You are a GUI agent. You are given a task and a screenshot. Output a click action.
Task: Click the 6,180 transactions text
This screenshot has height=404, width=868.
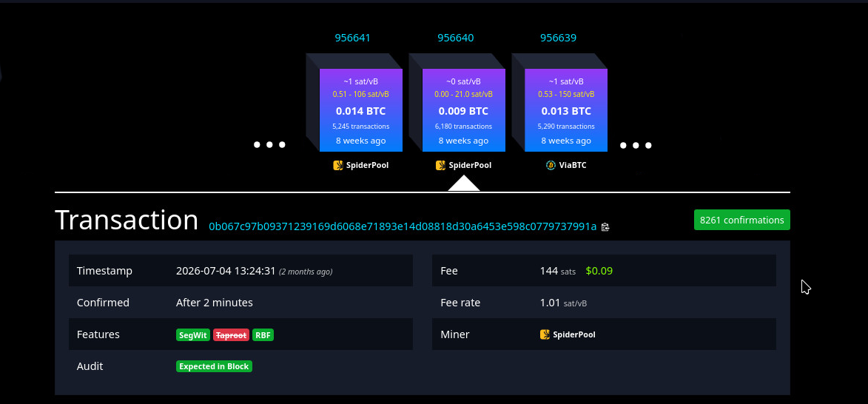[x=463, y=127]
